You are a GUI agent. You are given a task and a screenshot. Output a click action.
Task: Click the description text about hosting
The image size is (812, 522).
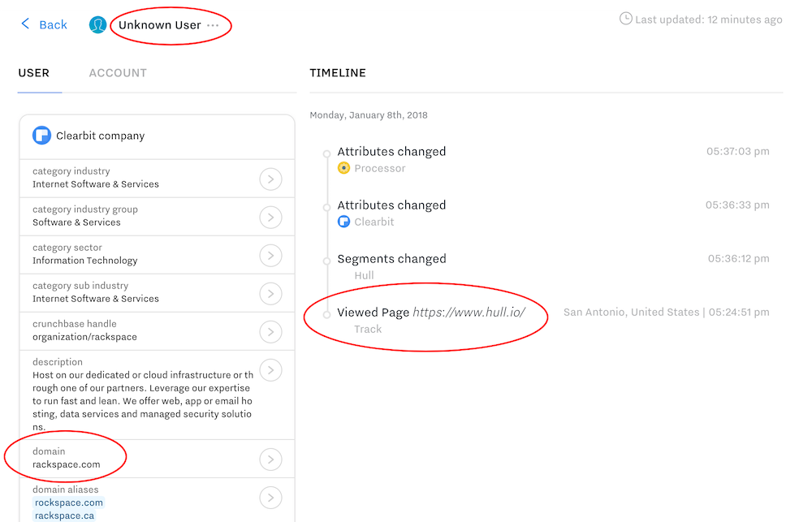click(x=142, y=401)
